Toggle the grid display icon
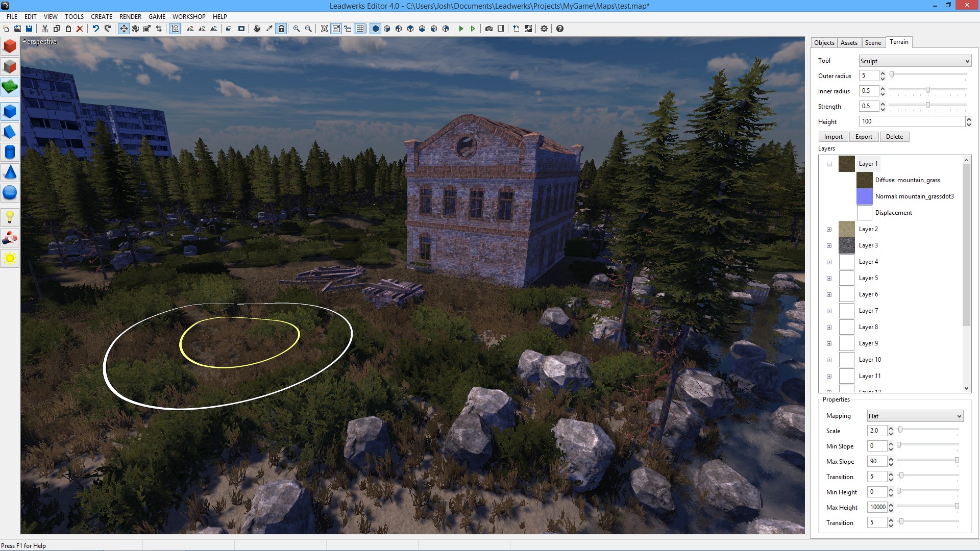The image size is (980, 551). coord(360,29)
